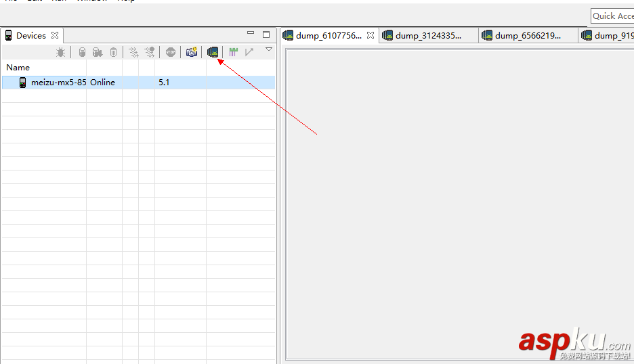Click the Online status cell
This screenshot has width=634, height=364.
103,83
